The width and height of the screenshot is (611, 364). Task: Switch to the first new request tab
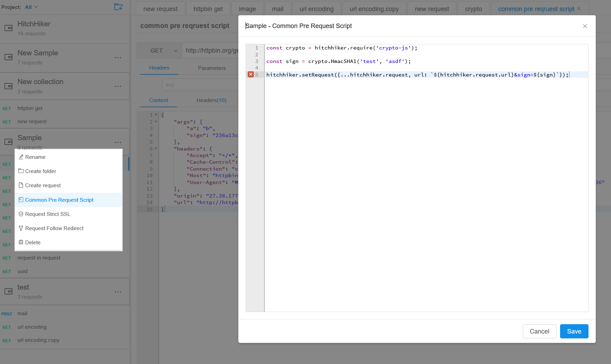tap(160, 9)
